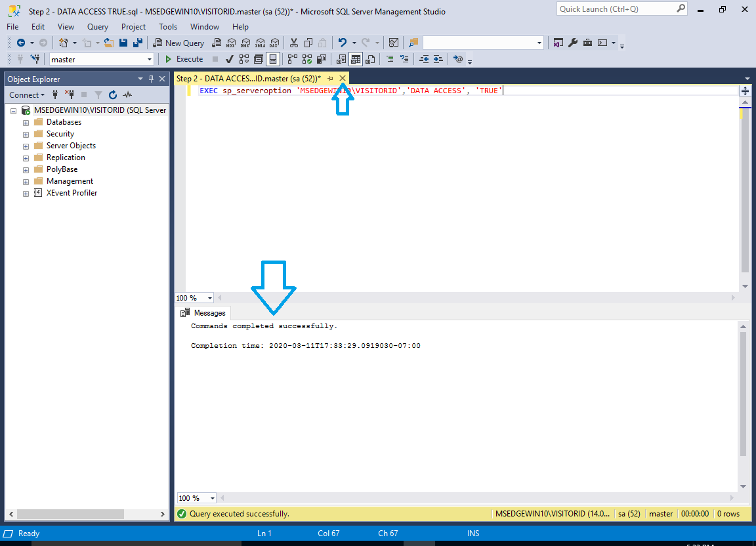Click the Comment out selected lines icon
The image size is (756, 546).
pos(389,59)
